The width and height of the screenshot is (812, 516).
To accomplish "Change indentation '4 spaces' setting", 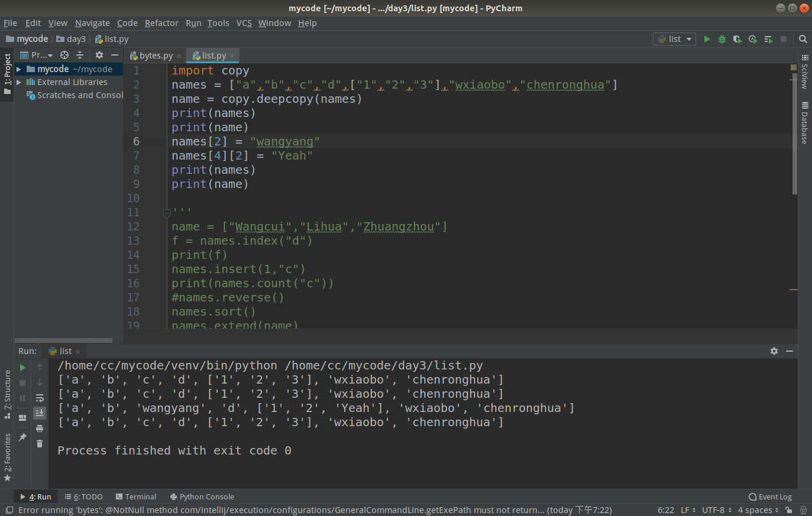I will coord(758,510).
